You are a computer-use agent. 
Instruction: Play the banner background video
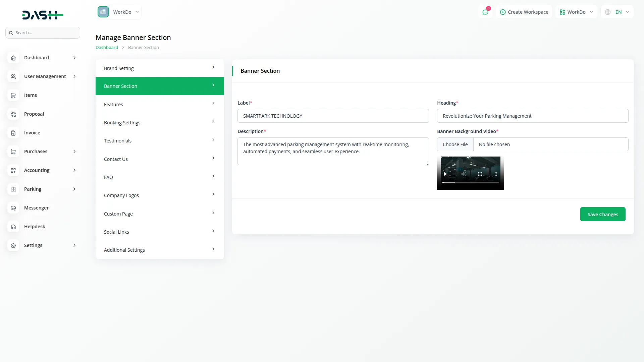(445, 174)
